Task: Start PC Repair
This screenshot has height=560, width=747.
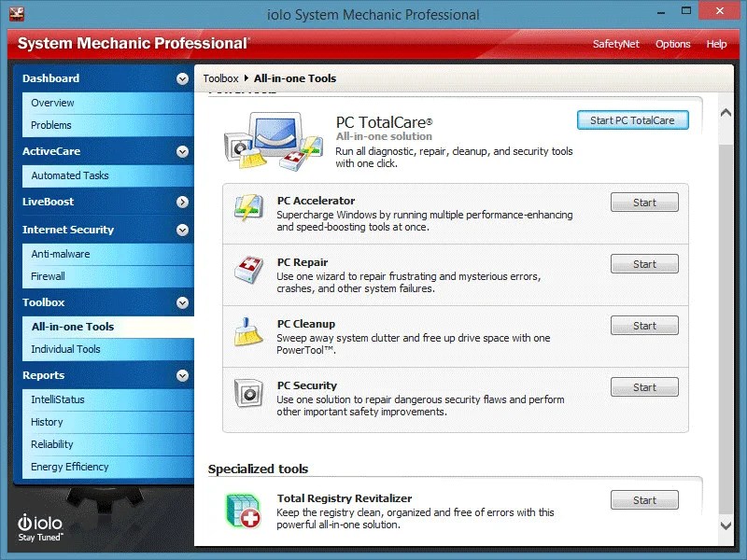Action: pyautogui.click(x=644, y=264)
